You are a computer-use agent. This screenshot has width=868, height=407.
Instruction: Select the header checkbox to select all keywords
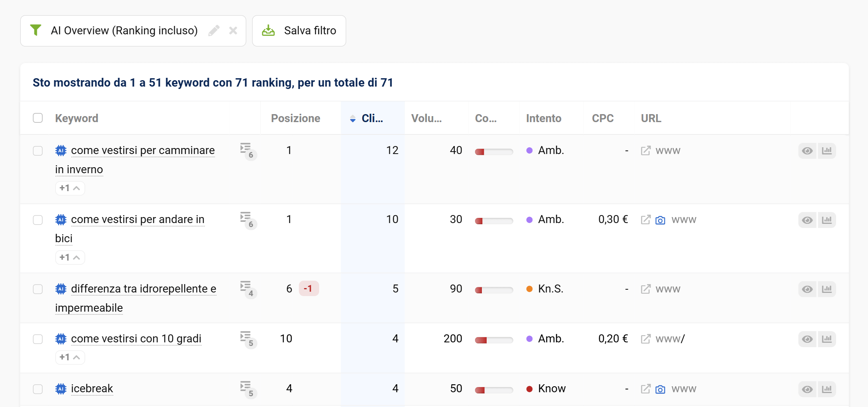[38, 118]
